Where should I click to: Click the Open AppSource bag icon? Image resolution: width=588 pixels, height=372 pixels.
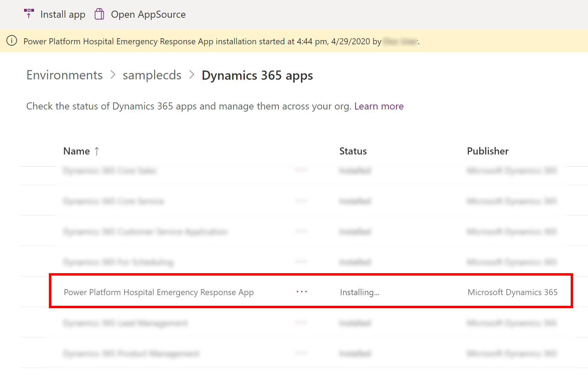pyautogui.click(x=100, y=14)
